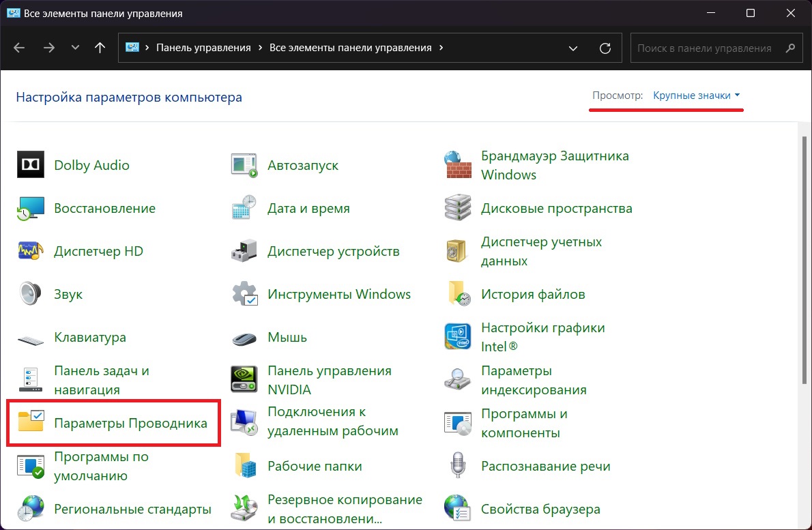This screenshot has height=530, width=812.
Task: Click the control panel icon in address bar
Action: click(132, 48)
